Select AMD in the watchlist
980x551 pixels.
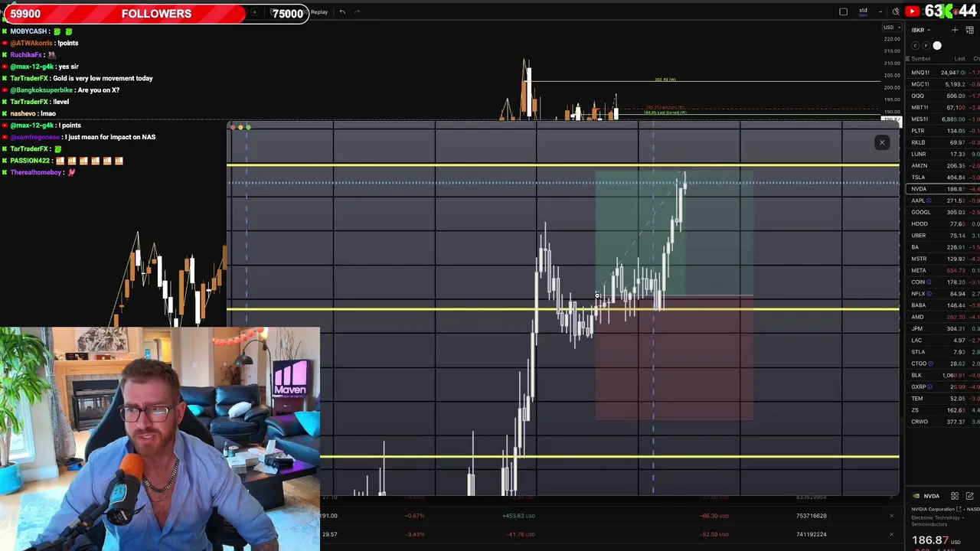943,317
